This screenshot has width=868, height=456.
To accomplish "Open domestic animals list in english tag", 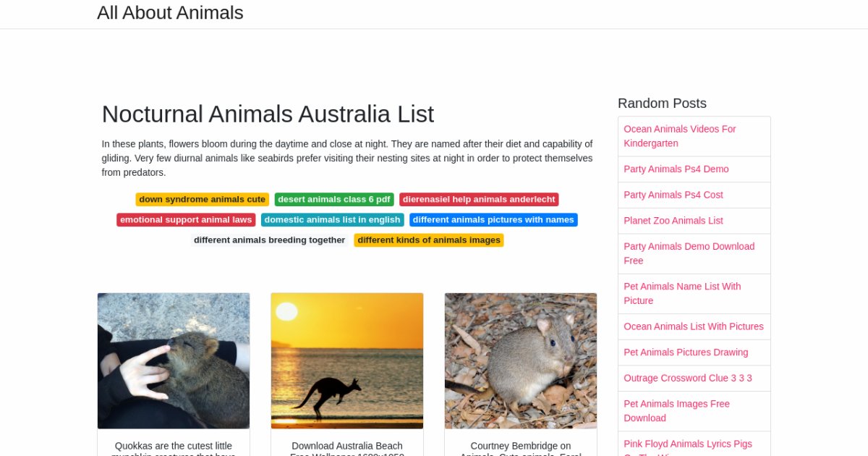I will coord(333,220).
